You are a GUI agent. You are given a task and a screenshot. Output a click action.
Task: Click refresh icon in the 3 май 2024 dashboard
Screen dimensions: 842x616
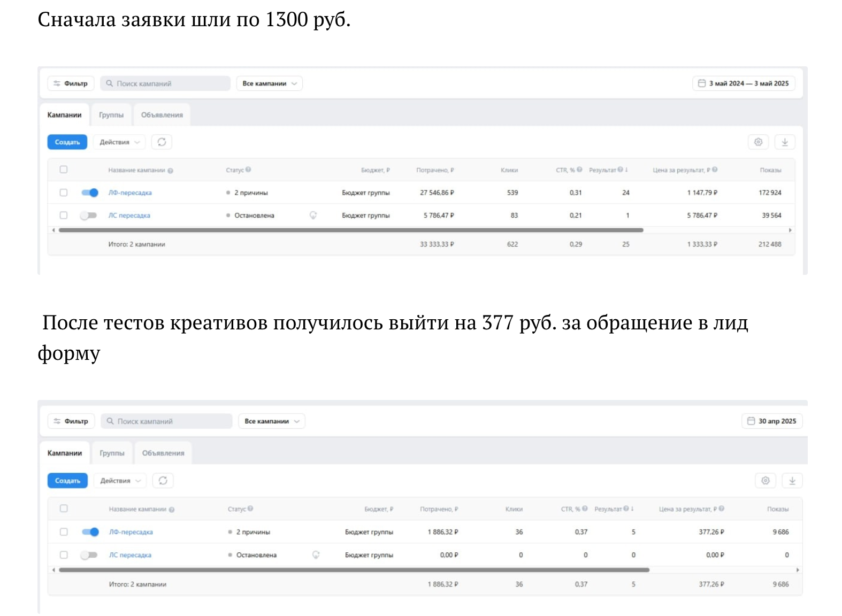pyautogui.click(x=162, y=142)
